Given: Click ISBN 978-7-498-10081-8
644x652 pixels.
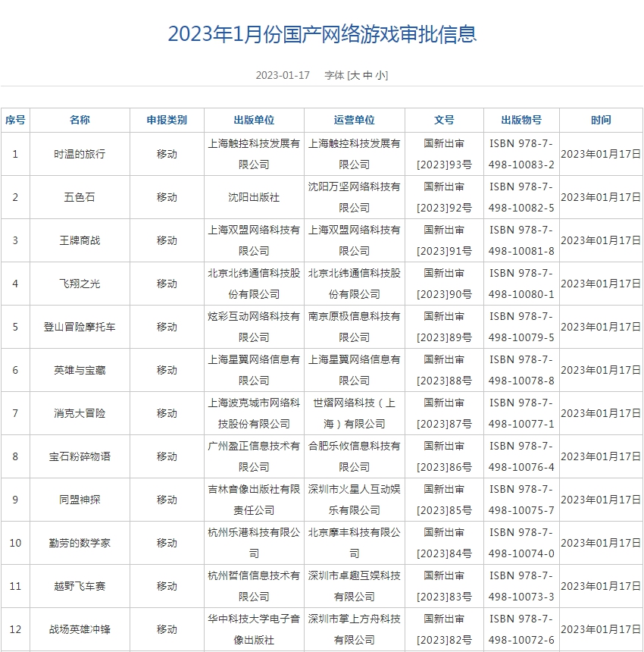Looking at the screenshot, I should 521,241.
